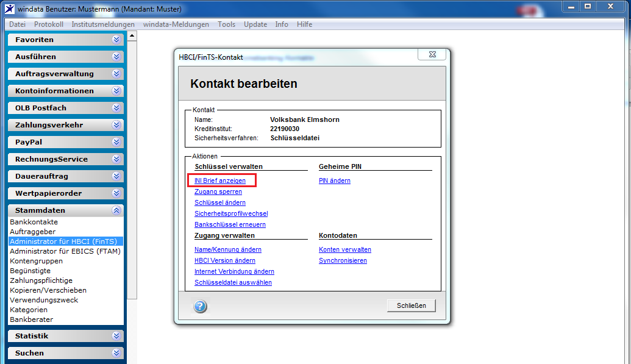Click sidebar scrollbar up arrow
Viewport: 631px width, 364px height.
pyautogui.click(x=132, y=36)
